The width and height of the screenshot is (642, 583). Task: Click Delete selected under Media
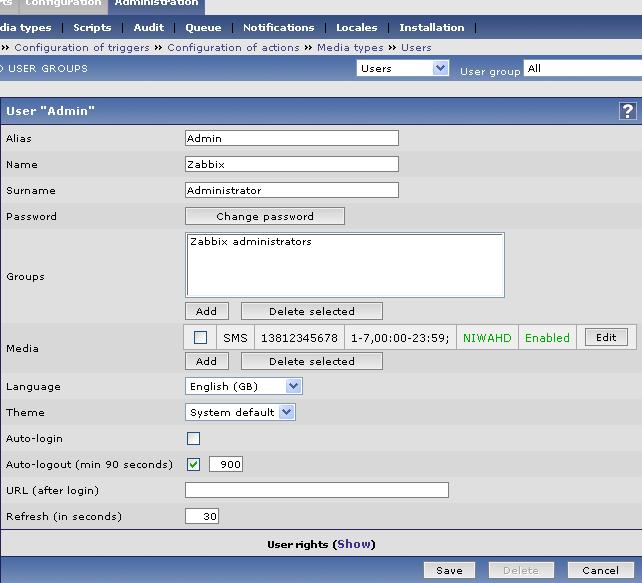312,361
